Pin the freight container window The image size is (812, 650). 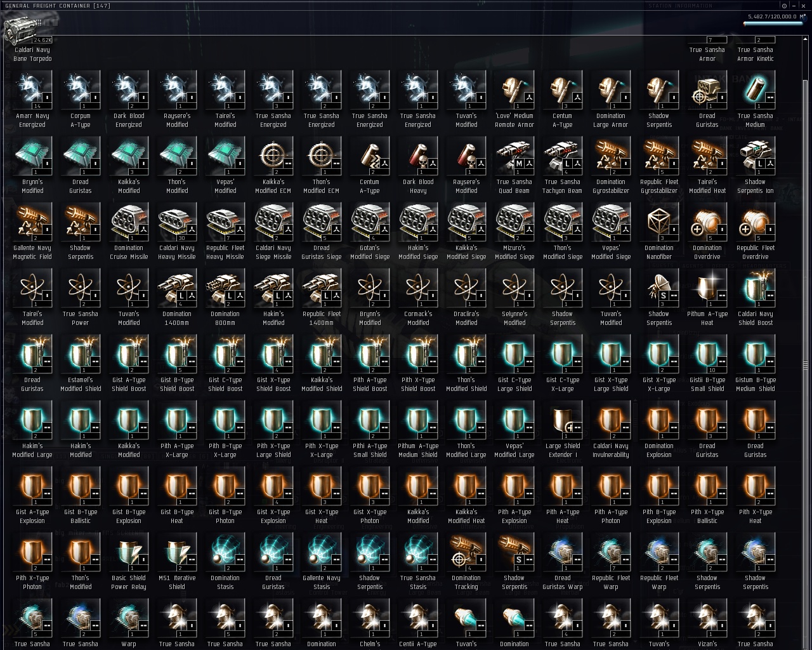784,6
